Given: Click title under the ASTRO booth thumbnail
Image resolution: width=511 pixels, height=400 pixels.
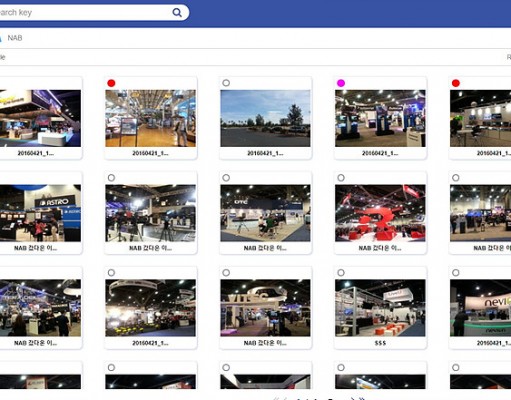Looking at the screenshot, I should [x=36, y=248].
